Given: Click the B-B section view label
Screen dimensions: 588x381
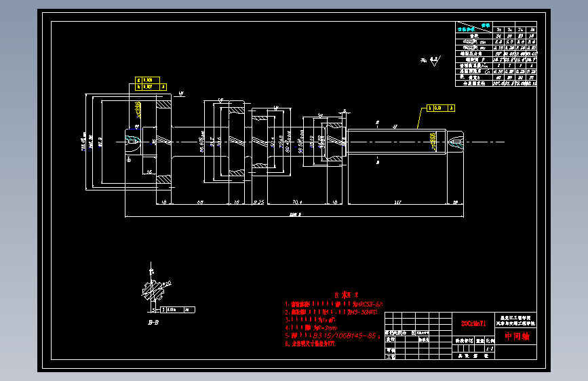Looking at the screenshot, I should pyautogui.click(x=153, y=322).
